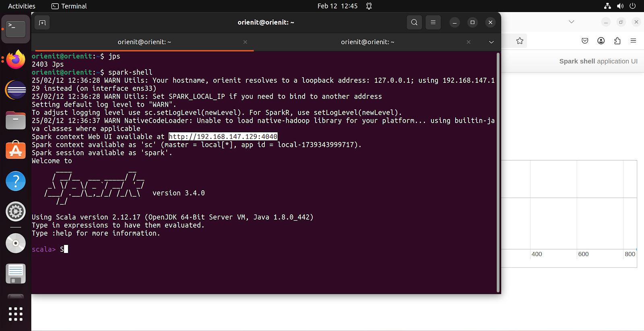Open the disc drive icon in dock

16,243
